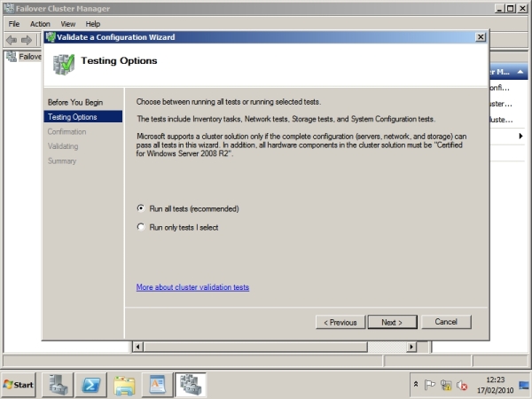Close the Validate a Configuration Wizard dialog
This screenshot has height=399, width=532.
point(481,37)
